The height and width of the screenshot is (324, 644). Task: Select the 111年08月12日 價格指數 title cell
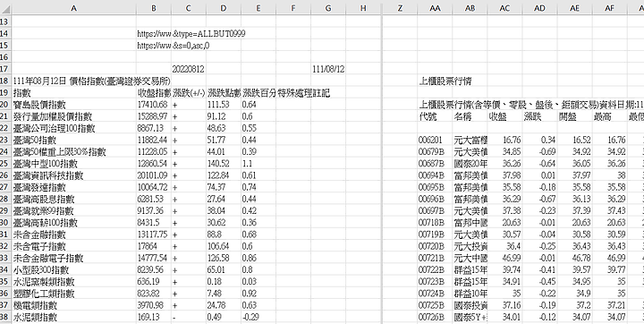(x=74, y=81)
